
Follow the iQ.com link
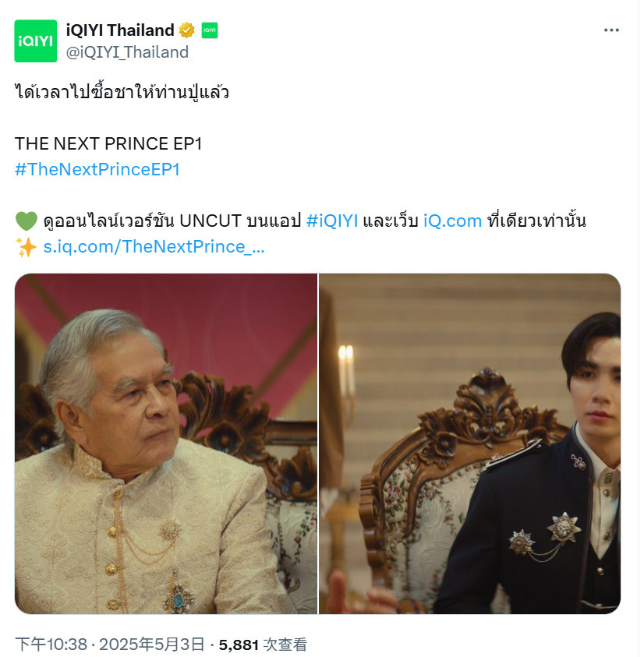click(x=452, y=221)
